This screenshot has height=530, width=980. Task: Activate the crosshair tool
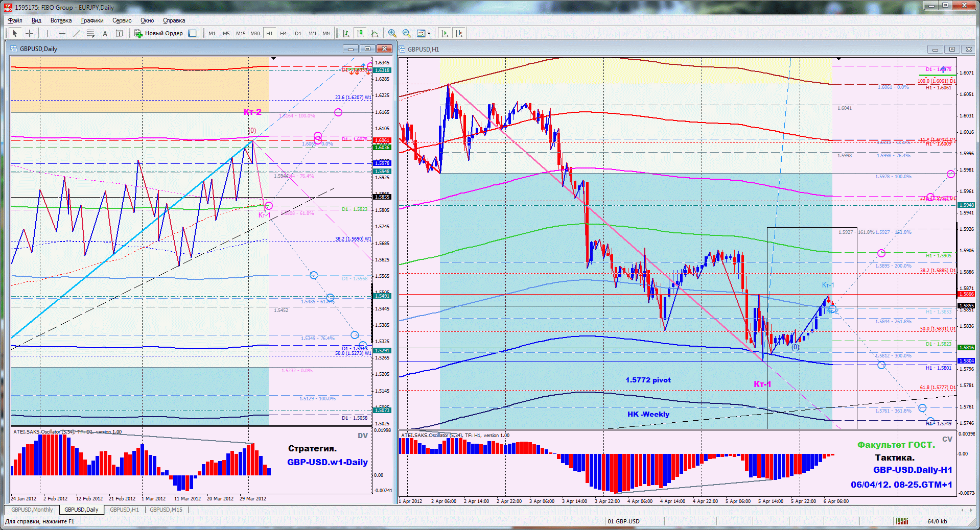point(30,33)
